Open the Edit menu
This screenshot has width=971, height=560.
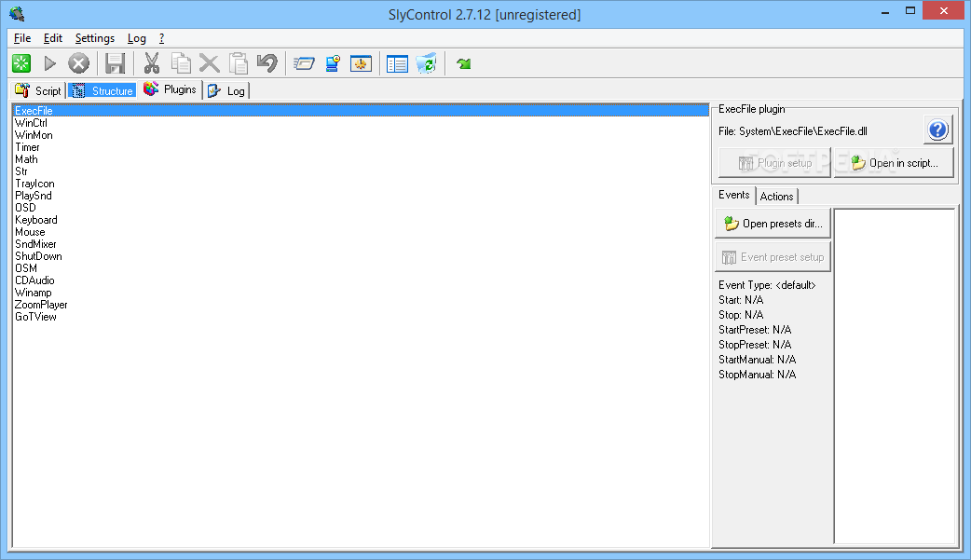point(52,38)
